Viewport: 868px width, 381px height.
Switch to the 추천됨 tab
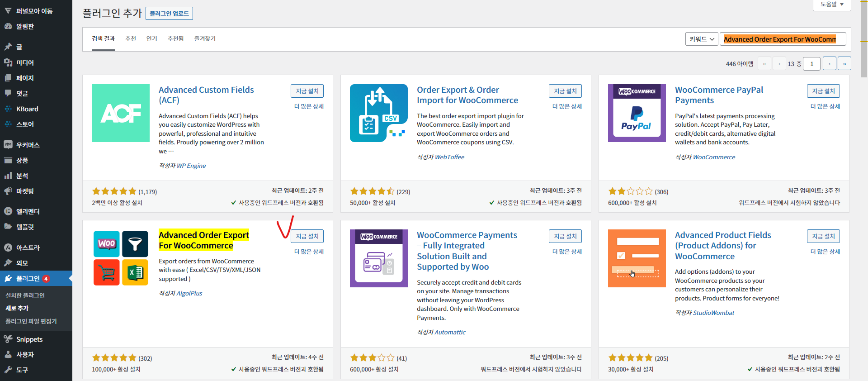tap(176, 39)
